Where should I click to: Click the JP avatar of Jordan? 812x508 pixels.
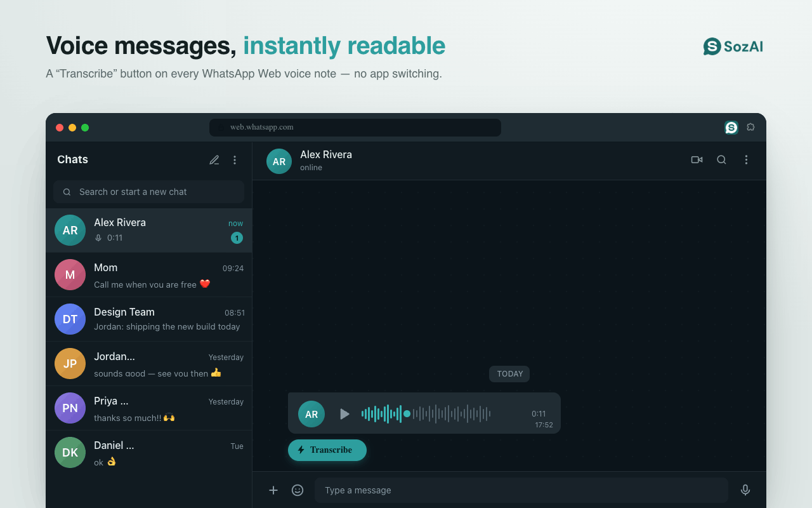click(x=70, y=364)
